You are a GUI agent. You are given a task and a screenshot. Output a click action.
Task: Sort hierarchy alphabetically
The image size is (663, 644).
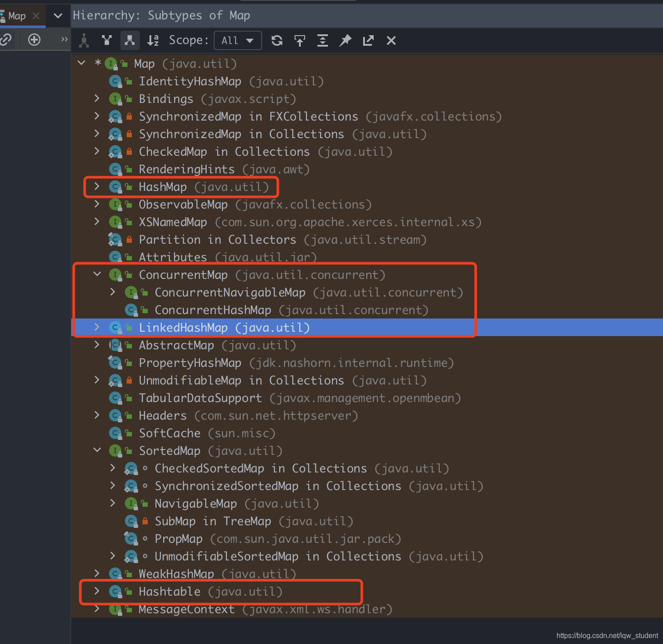[x=153, y=40]
